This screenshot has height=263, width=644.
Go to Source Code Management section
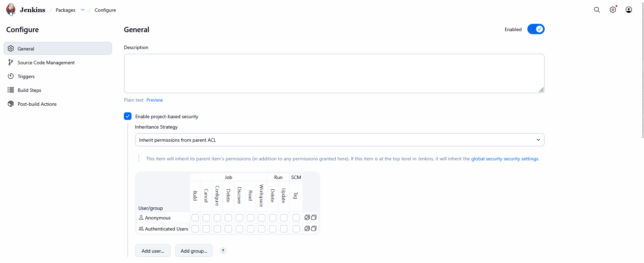click(46, 63)
